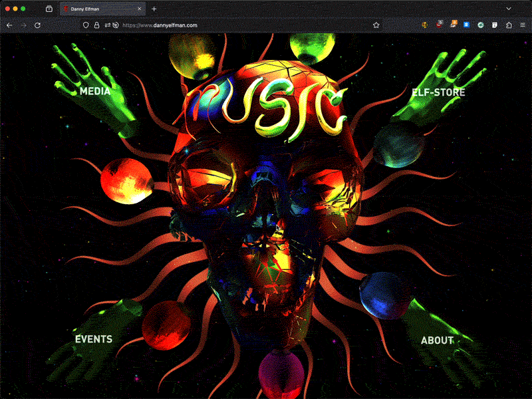Click the uBlock Origin red shield extension
532x399 pixels.
click(439, 25)
